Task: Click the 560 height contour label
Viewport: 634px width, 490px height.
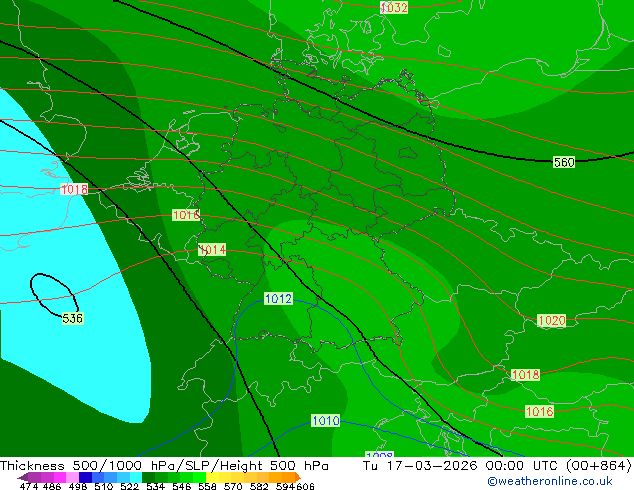Action: point(564,162)
